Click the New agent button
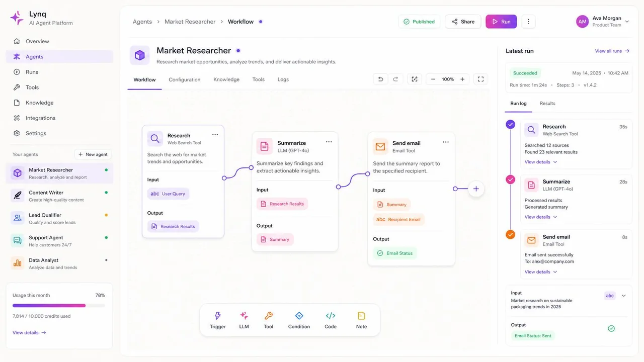 click(x=93, y=154)
